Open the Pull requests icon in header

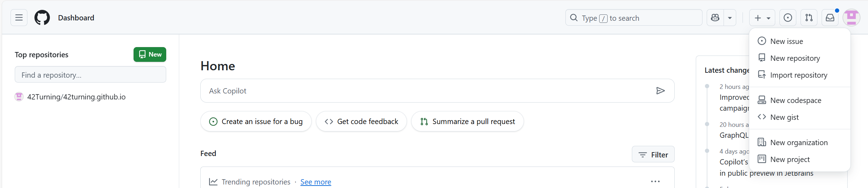point(809,18)
